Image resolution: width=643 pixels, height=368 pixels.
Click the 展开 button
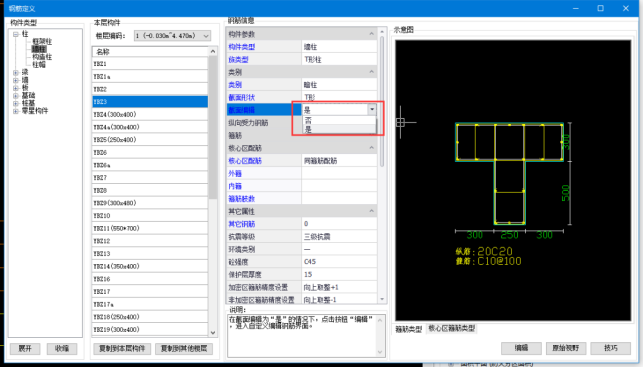[25, 349]
